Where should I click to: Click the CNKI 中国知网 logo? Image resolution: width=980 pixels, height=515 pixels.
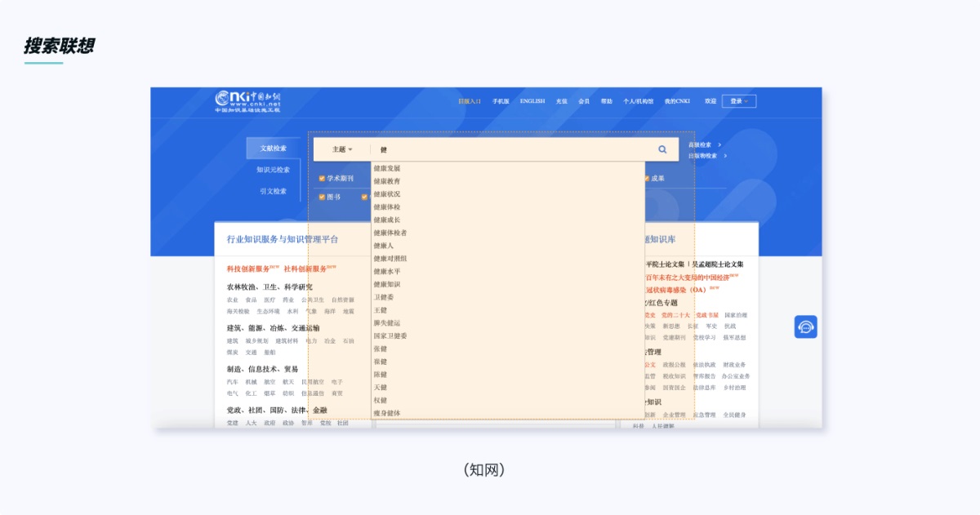(247, 100)
